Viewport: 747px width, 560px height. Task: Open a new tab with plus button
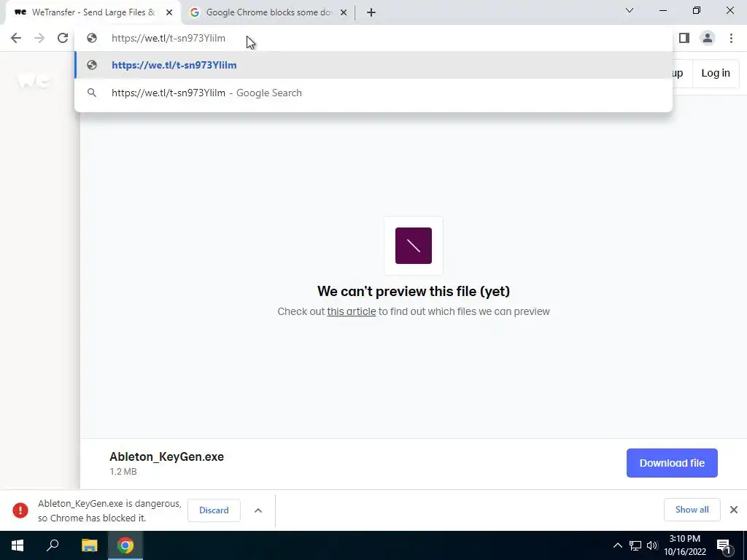point(371,12)
